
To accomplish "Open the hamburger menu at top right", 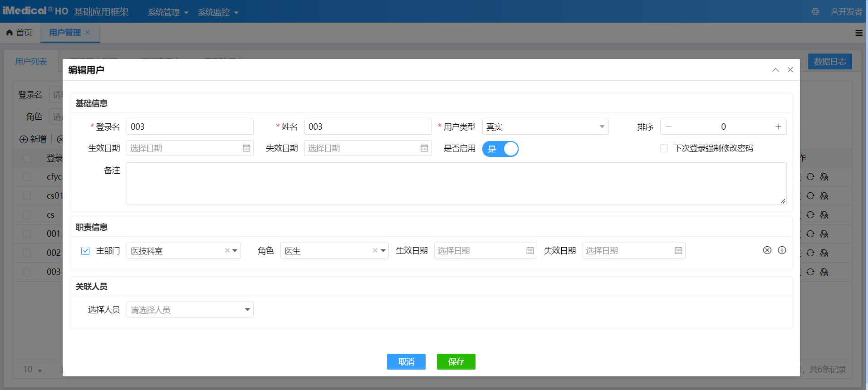I will [x=859, y=33].
